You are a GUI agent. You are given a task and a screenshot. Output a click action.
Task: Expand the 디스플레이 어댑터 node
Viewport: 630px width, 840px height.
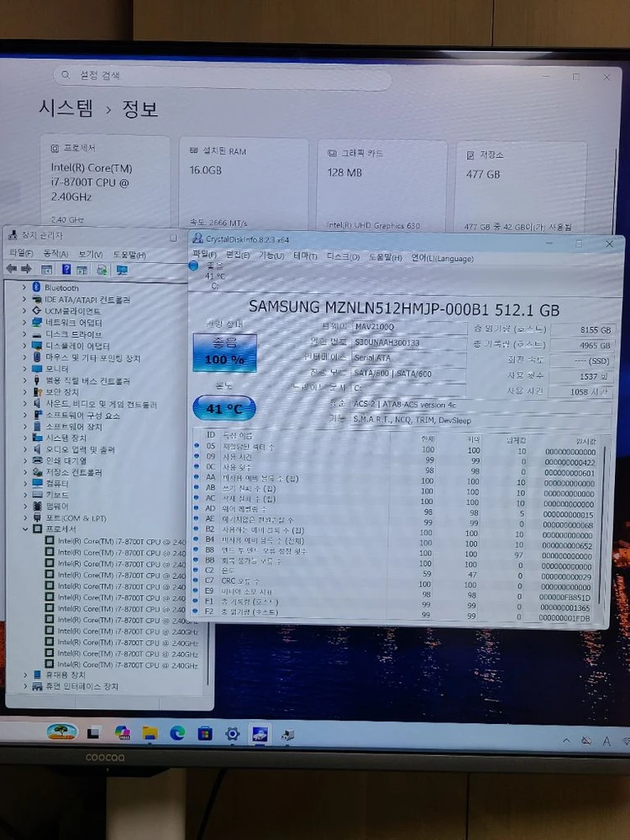click(24, 346)
